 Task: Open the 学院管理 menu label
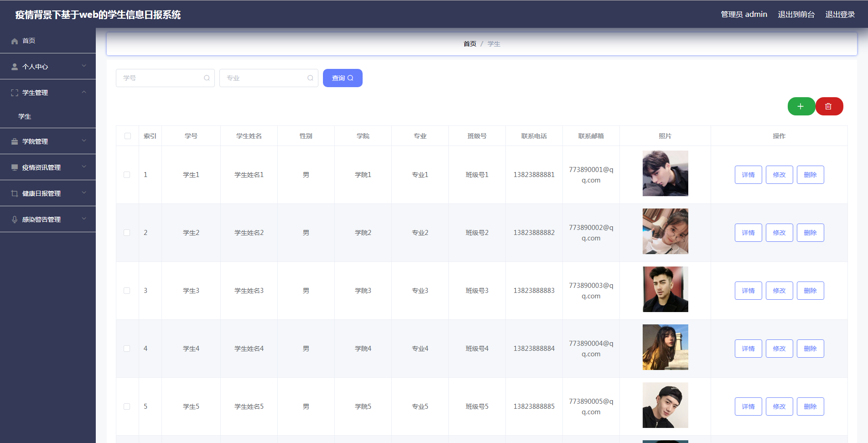[x=35, y=141]
